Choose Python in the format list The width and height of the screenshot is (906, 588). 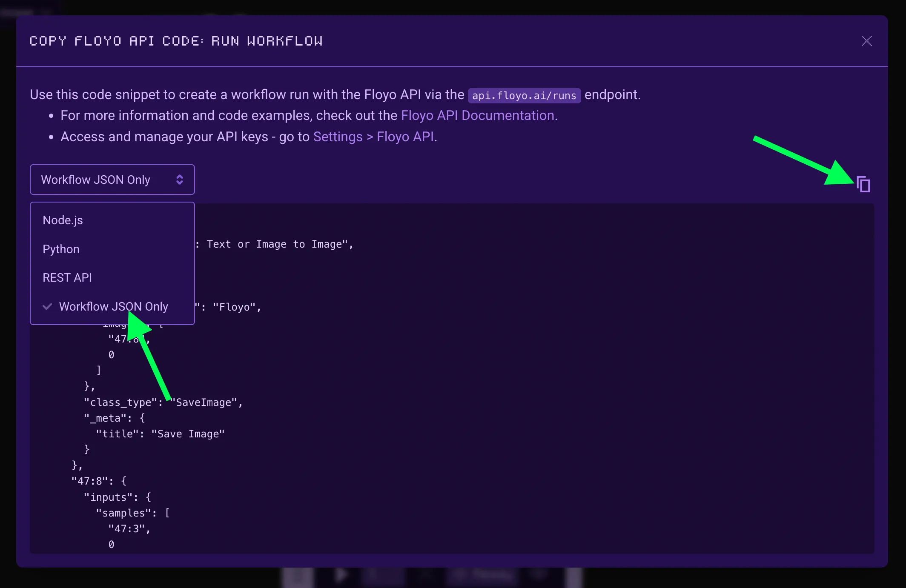[112, 249]
